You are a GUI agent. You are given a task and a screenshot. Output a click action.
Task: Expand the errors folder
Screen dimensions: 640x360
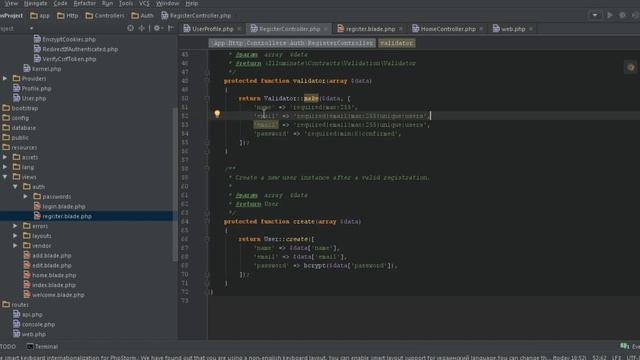15,226
